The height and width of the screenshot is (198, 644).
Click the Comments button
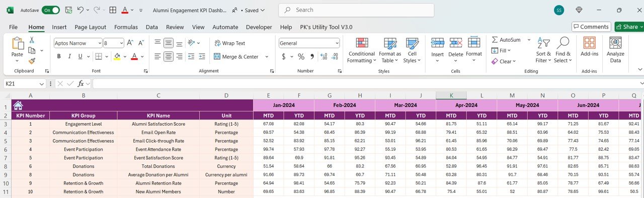coord(591,27)
